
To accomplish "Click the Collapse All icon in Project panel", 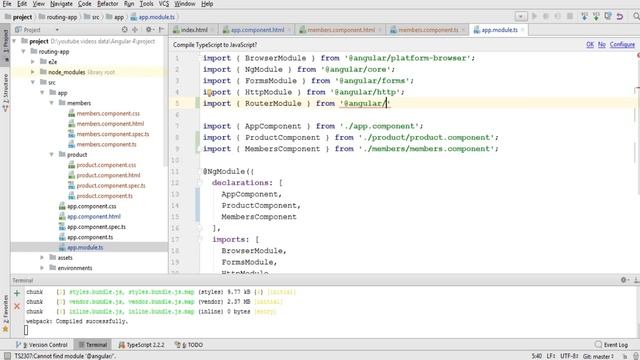I will (135, 29).
